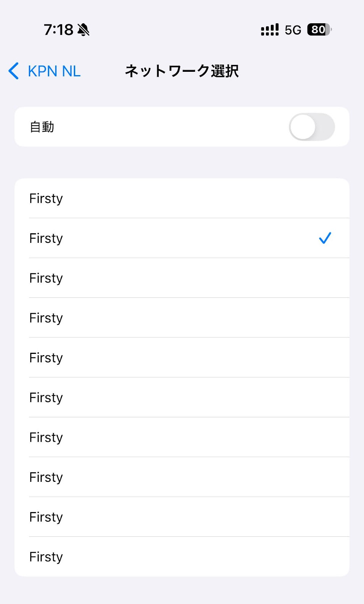Tap the blue checkmark on selected network

point(325,238)
